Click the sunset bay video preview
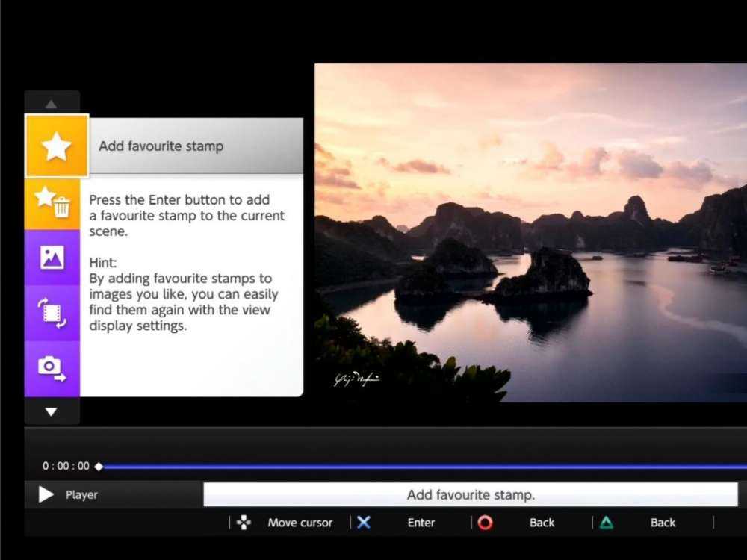Viewport: 747px width, 560px height. point(530,232)
